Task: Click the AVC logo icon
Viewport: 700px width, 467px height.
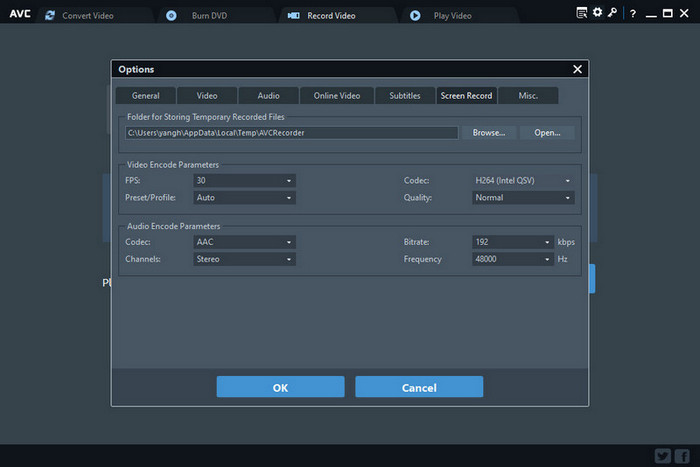Action: click(20, 14)
